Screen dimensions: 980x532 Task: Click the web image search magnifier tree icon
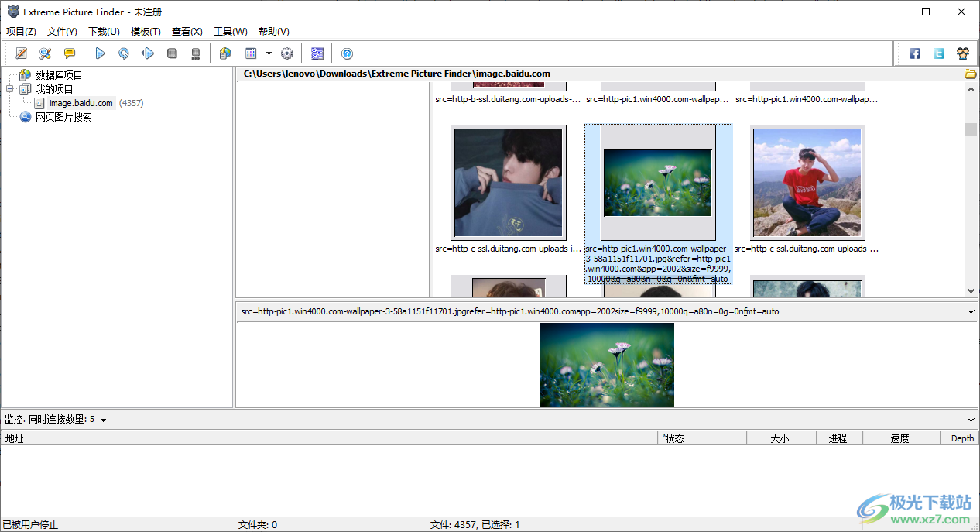coord(26,117)
